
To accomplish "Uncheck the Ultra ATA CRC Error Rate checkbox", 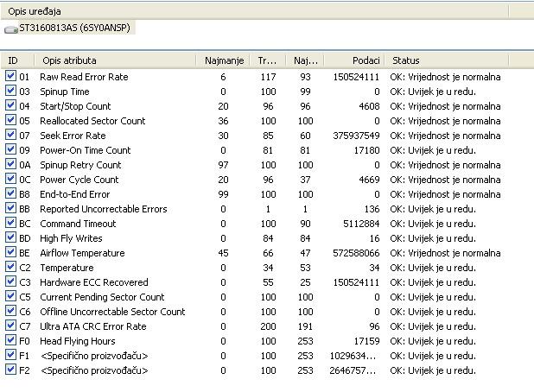I will point(10,326).
